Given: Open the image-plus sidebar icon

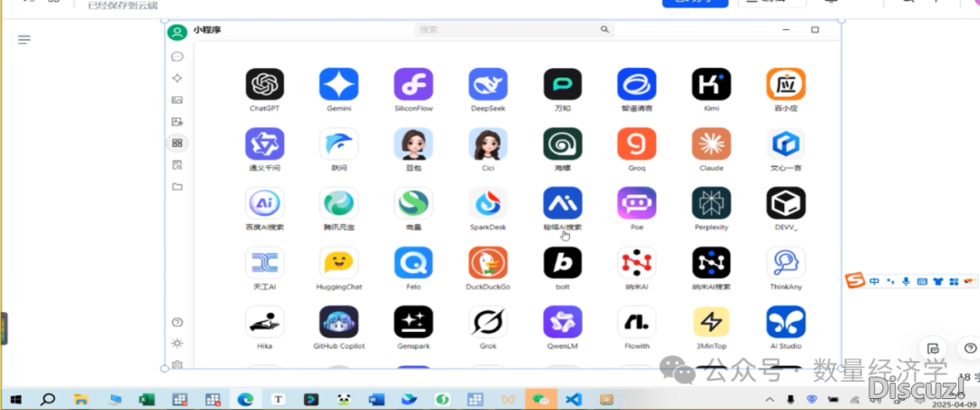Looking at the screenshot, I should pyautogui.click(x=178, y=122).
